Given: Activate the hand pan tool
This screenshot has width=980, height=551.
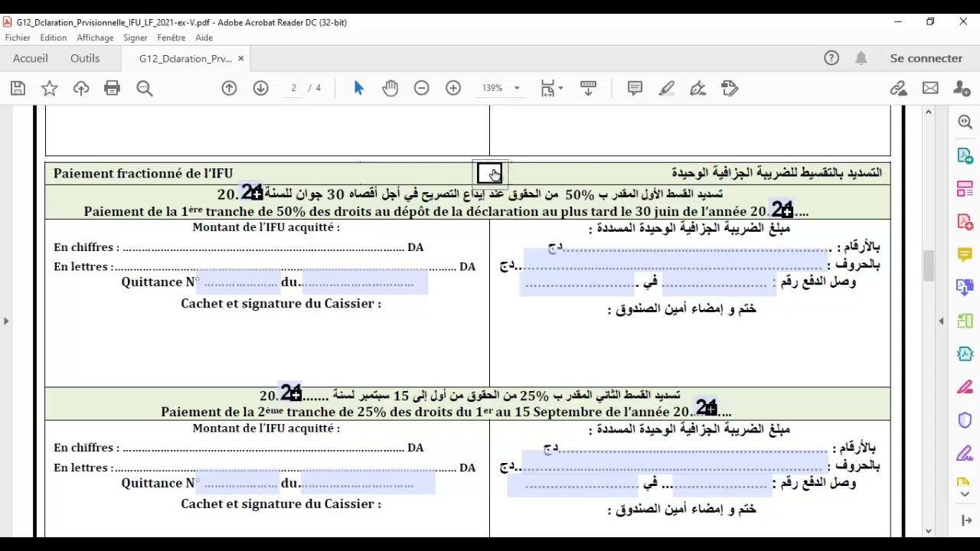Looking at the screenshot, I should click(390, 88).
